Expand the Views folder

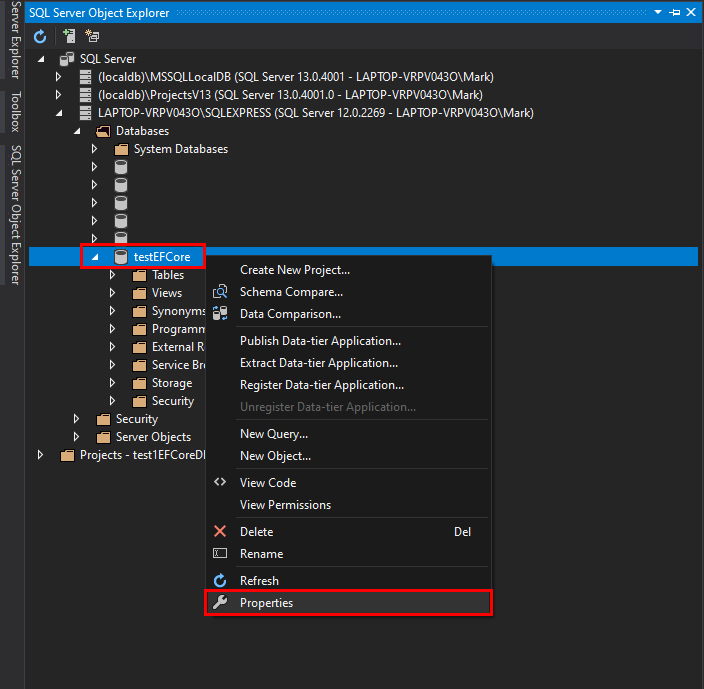[112, 293]
